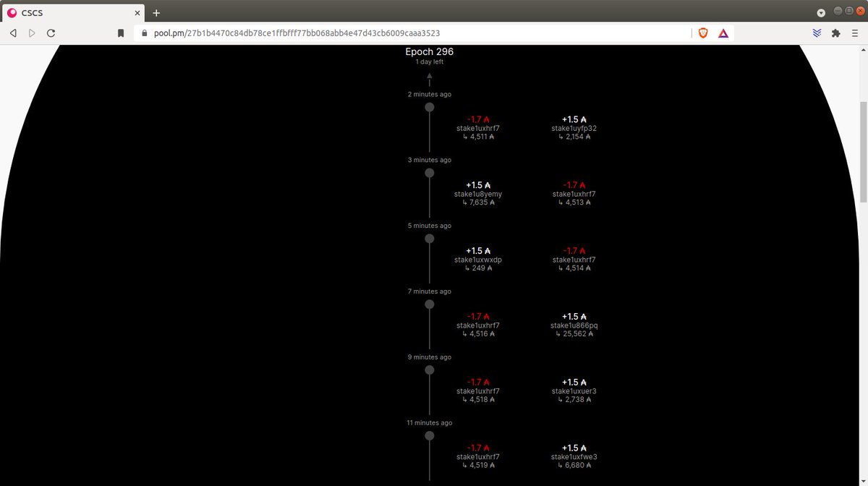
Task: Click the 7,635 balance value
Action: tap(478, 202)
